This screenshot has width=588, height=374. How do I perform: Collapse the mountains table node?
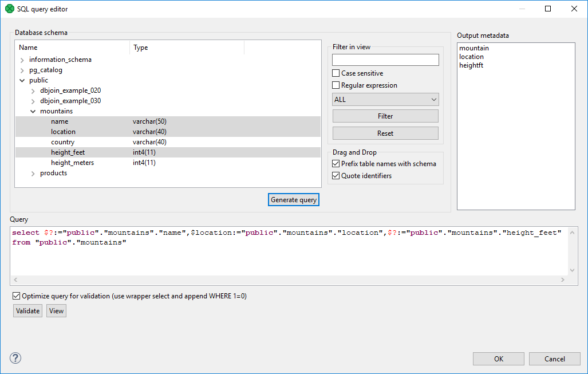(33, 112)
